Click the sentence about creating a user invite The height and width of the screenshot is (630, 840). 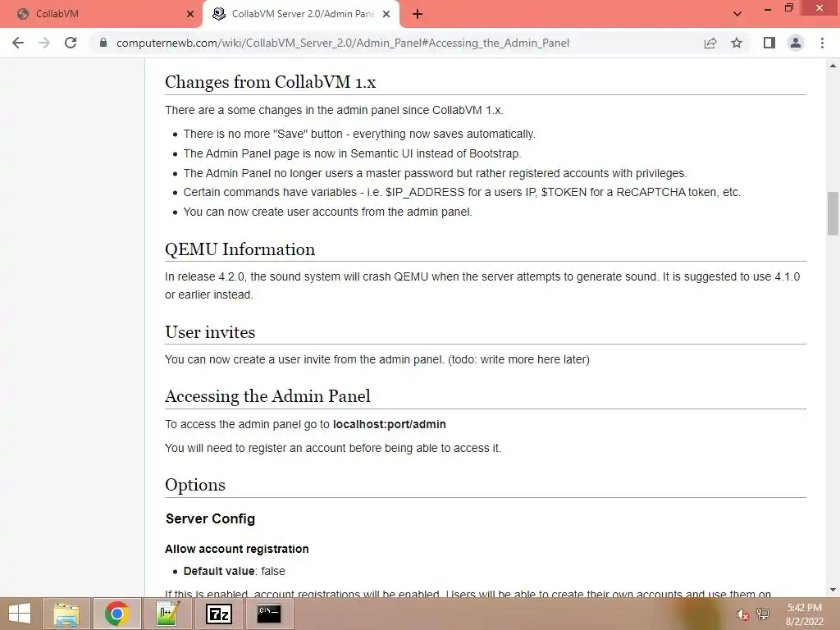coord(377,359)
